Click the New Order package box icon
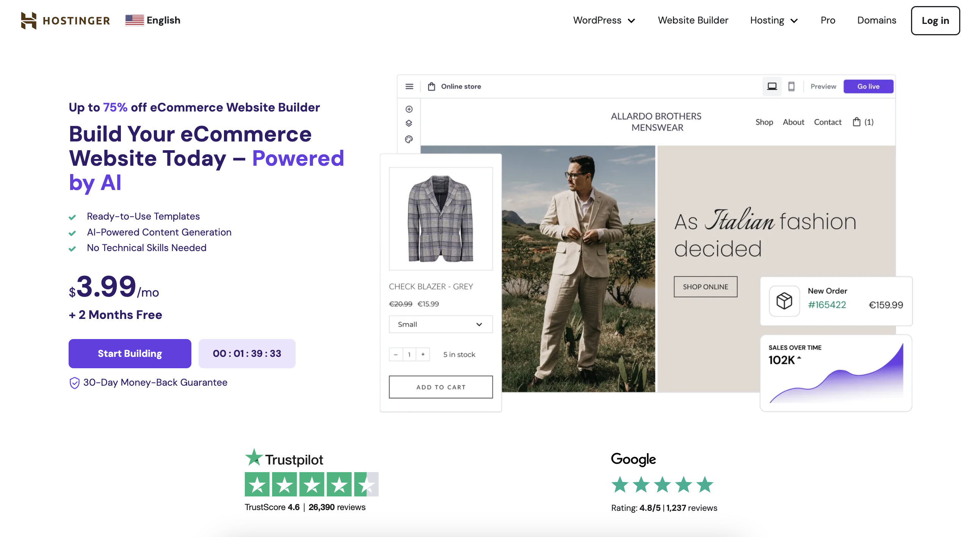Image resolution: width=980 pixels, height=537 pixels. click(x=784, y=301)
